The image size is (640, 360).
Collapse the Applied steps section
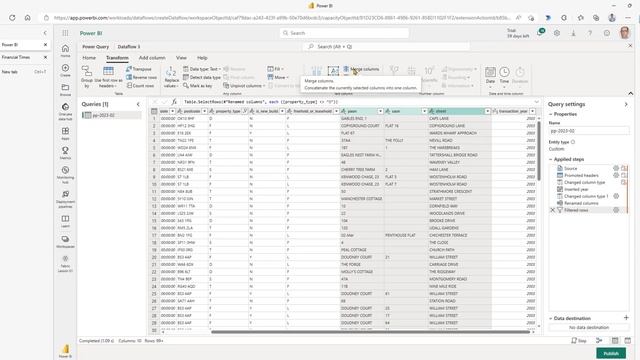point(551,159)
